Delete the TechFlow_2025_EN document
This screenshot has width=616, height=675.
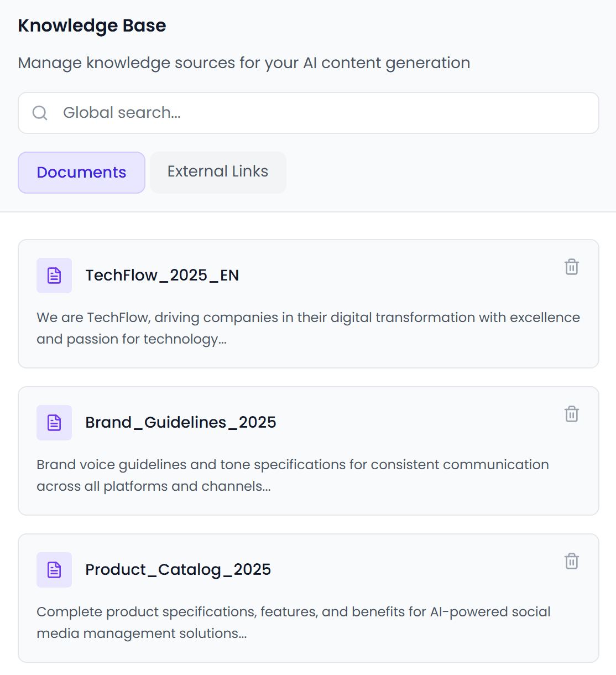click(x=571, y=267)
